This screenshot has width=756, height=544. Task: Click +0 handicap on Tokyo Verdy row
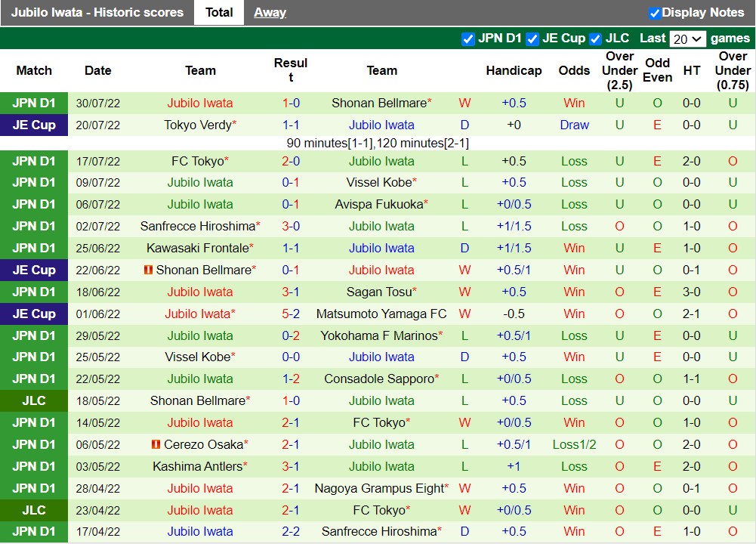point(514,125)
